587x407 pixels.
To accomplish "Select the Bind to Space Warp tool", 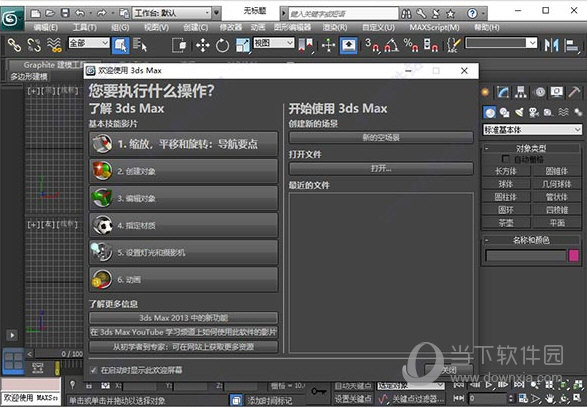I will pos(54,45).
